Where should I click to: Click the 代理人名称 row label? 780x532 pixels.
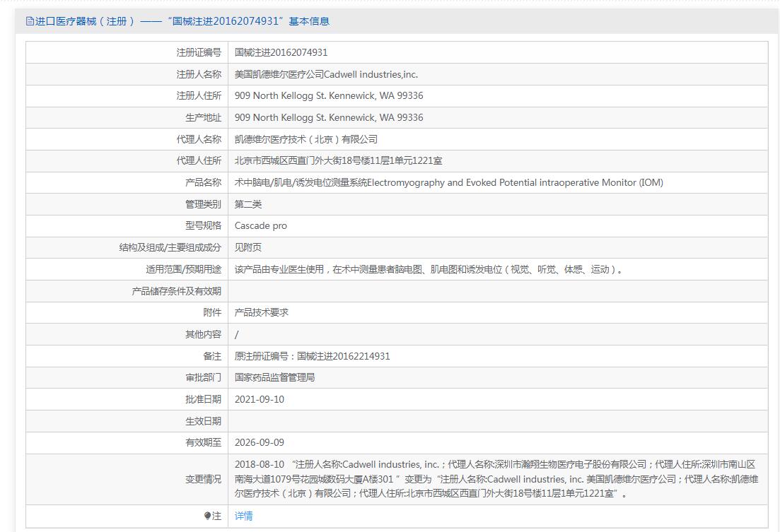(199, 139)
